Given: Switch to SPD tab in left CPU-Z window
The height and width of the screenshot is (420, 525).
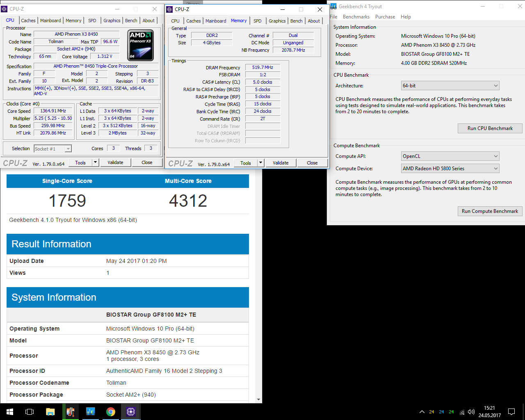Looking at the screenshot, I should tap(92, 21).
